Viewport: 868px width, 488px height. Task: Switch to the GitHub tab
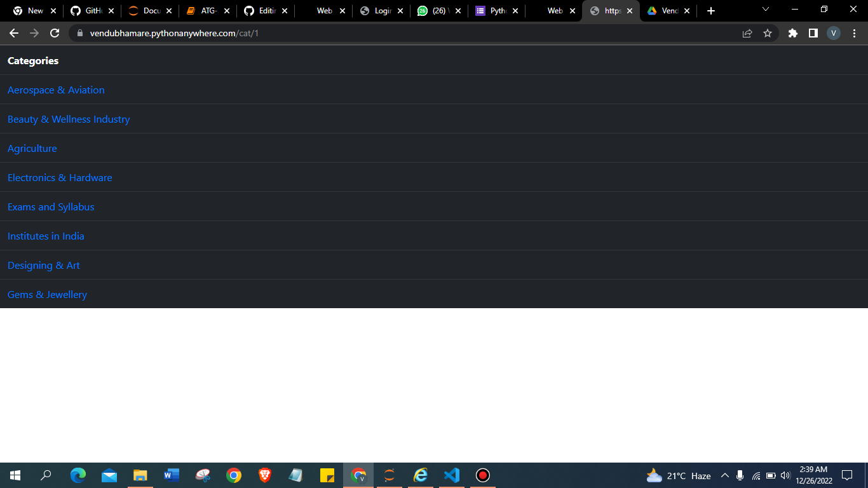pos(92,10)
